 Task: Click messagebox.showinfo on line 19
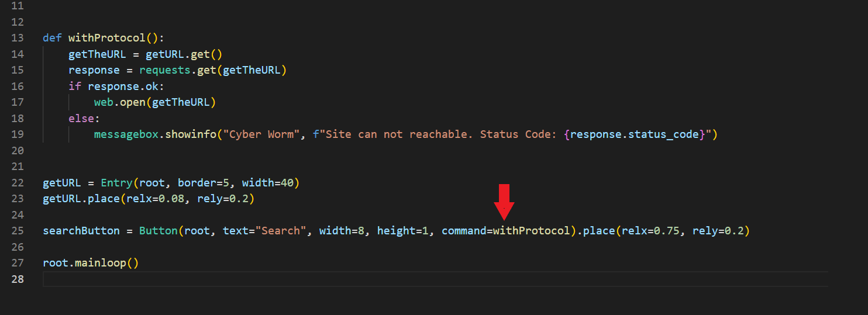[x=155, y=134]
